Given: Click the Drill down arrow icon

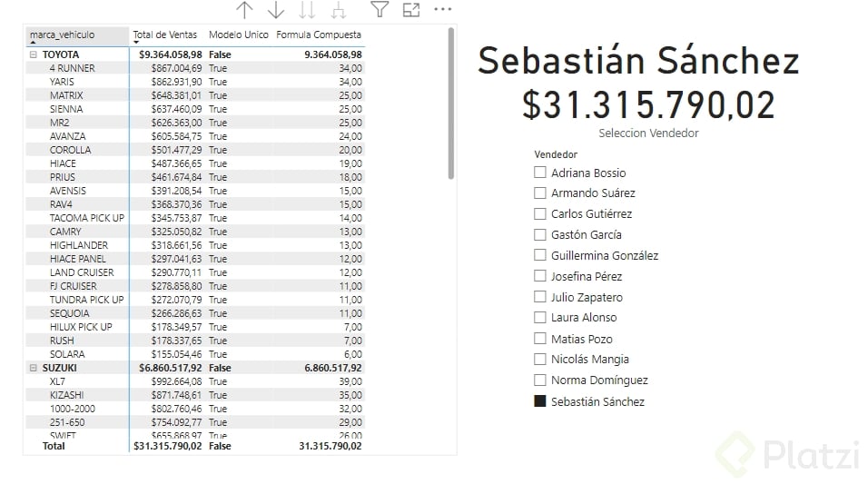Looking at the screenshot, I should [276, 10].
